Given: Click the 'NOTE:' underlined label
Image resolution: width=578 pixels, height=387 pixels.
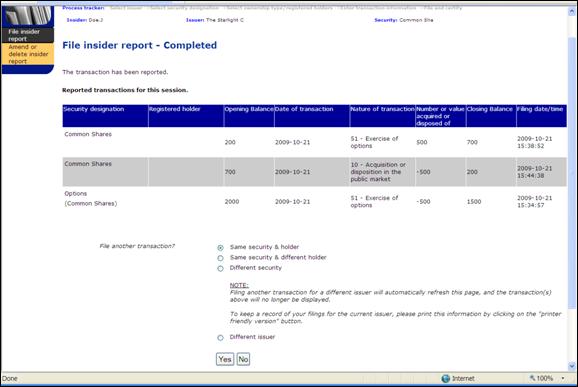Looking at the screenshot, I should (239, 285).
